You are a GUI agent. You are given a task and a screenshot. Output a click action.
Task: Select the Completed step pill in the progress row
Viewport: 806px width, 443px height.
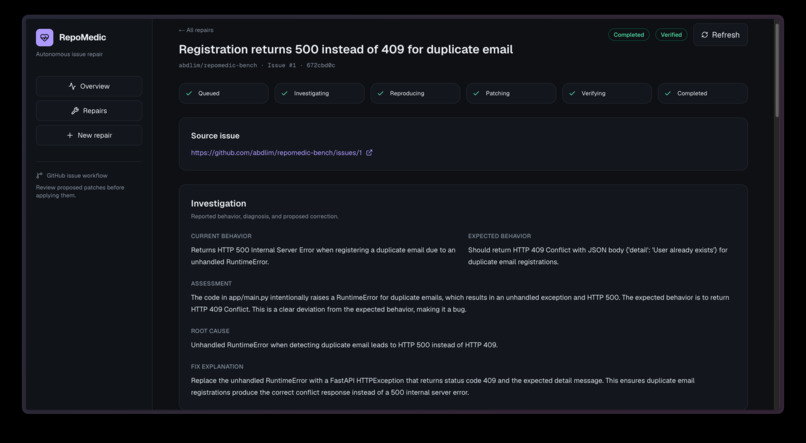click(x=703, y=94)
